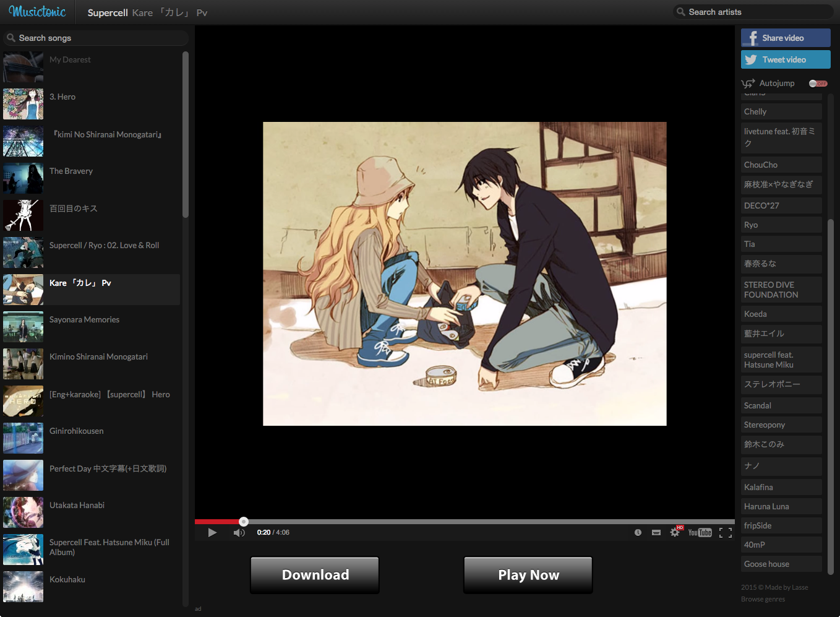Select the song Ginirohikousen
The image size is (840, 617).
tap(92, 438)
